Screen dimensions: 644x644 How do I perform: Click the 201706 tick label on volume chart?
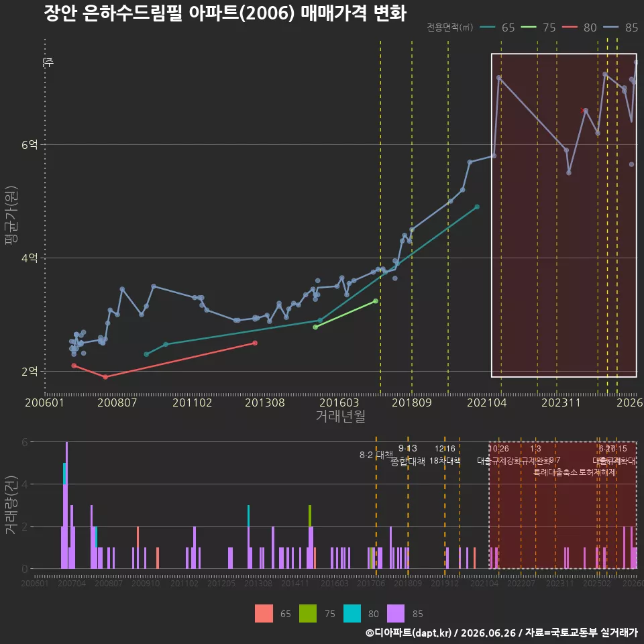pos(371,583)
